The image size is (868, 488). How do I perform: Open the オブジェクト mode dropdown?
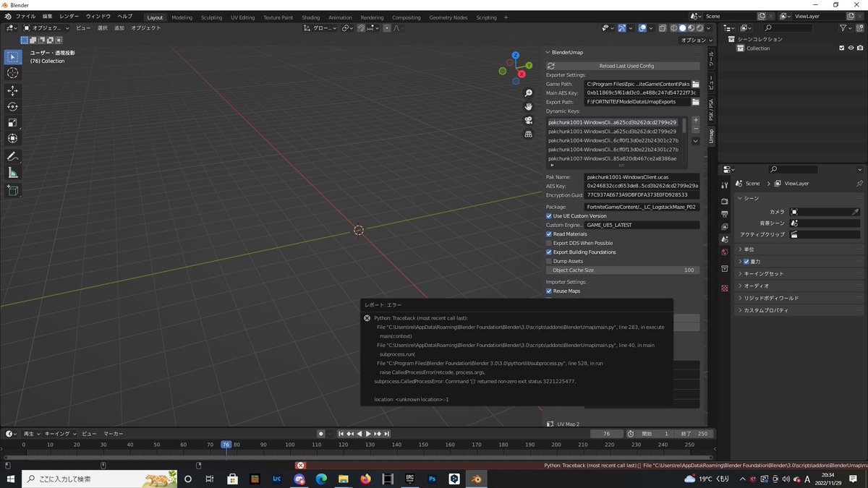46,28
